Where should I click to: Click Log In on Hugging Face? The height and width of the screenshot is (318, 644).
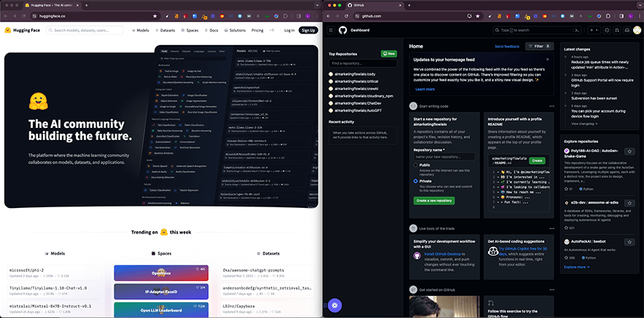289,30
